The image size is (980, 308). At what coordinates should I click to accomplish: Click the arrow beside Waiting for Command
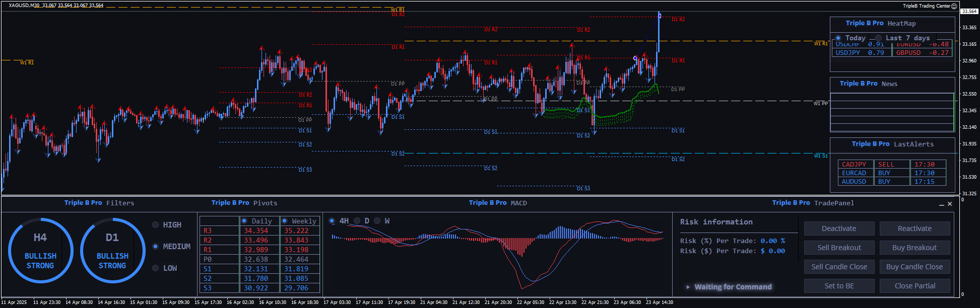[x=688, y=287]
